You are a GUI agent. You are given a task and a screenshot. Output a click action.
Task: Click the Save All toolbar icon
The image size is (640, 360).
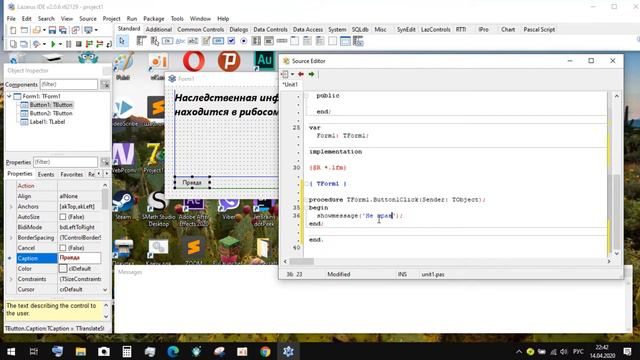coord(63,30)
